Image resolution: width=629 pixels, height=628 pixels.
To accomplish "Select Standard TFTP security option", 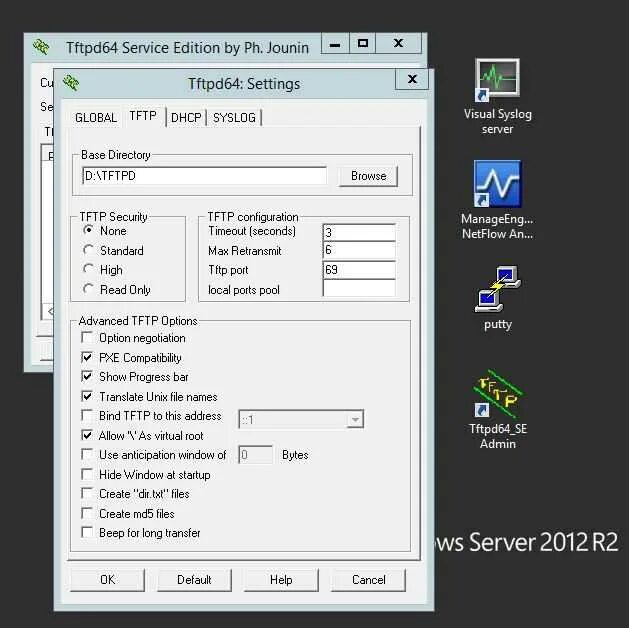I will pos(113,251).
